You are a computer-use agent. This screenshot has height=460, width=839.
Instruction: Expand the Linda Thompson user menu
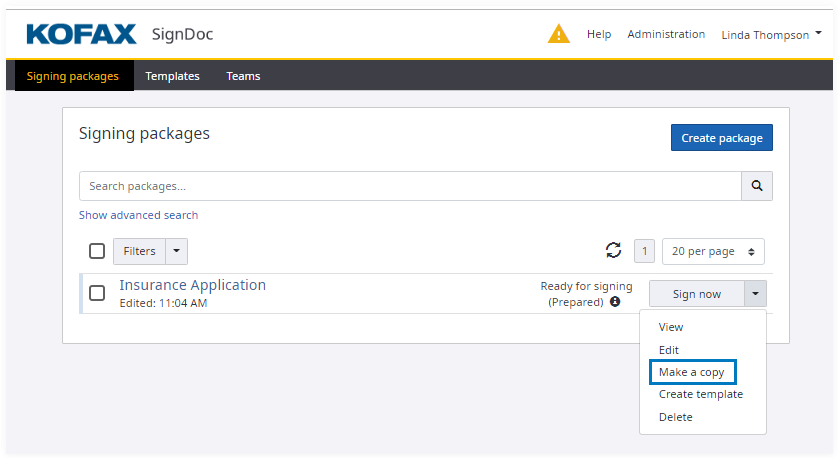pos(771,34)
